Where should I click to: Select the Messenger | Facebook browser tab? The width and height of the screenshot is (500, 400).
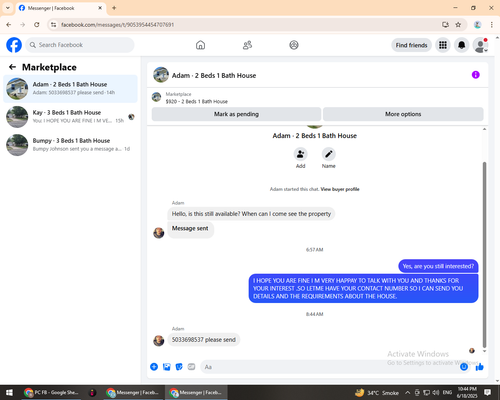click(61, 8)
